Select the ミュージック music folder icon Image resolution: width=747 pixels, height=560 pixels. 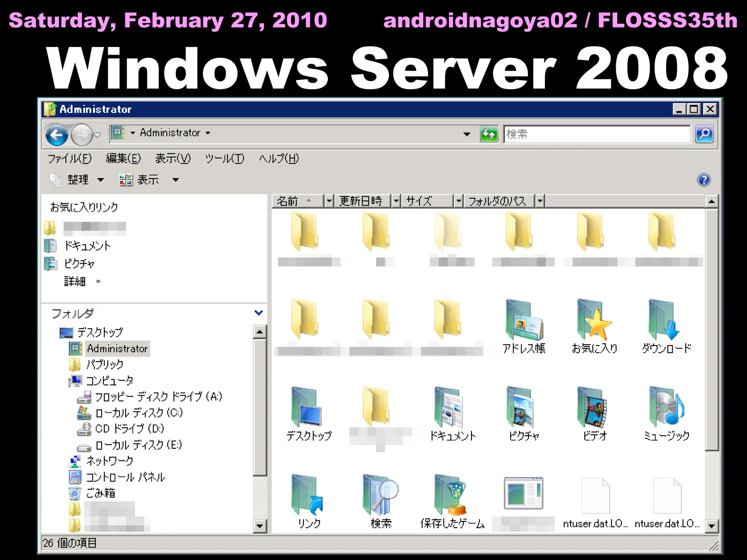(x=666, y=414)
